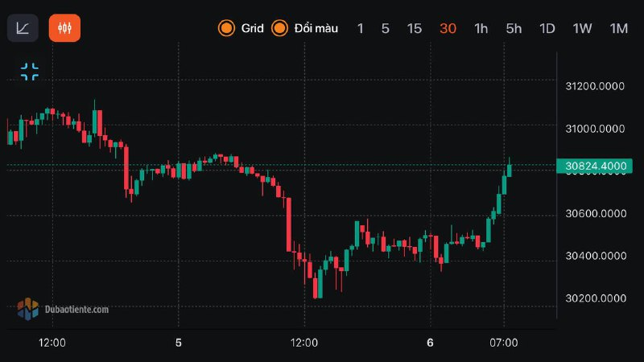Viewport: 644px width, 362px height.
Task: Click the 30200.0000 price axis label
Action: coord(596,298)
